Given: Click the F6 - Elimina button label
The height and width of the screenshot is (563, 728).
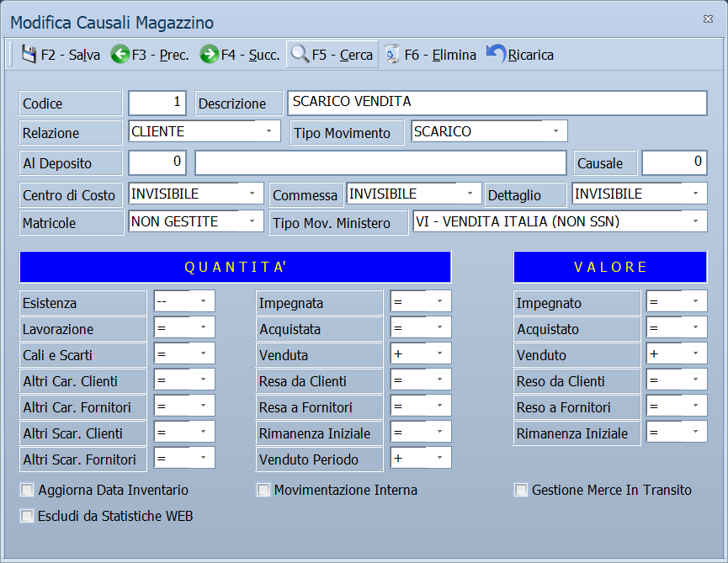Looking at the screenshot, I should 440,55.
